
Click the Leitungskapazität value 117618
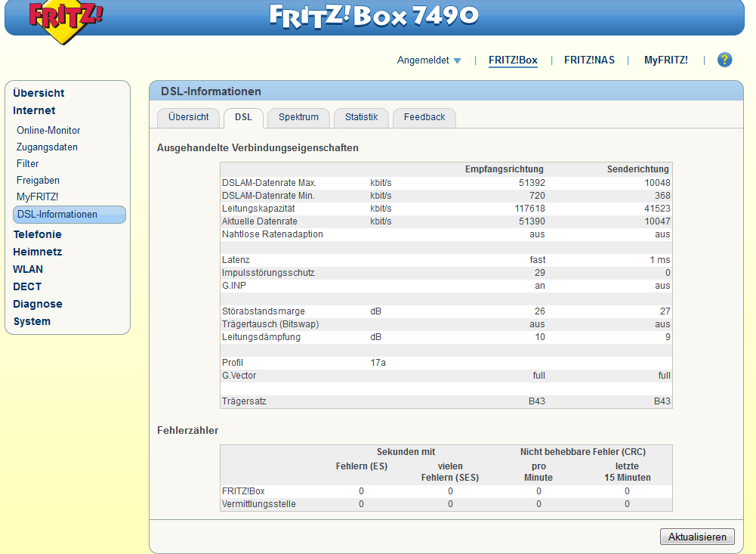pos(530,209)
